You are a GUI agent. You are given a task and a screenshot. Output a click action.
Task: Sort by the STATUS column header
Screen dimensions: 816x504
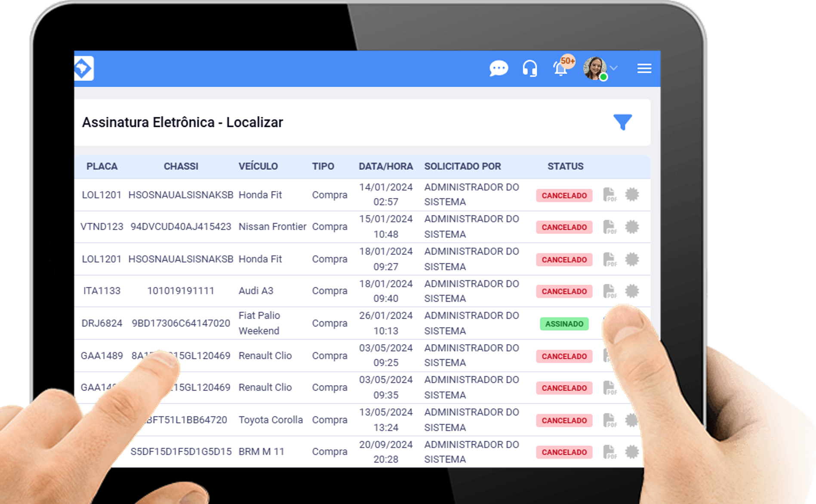[565, 166]
